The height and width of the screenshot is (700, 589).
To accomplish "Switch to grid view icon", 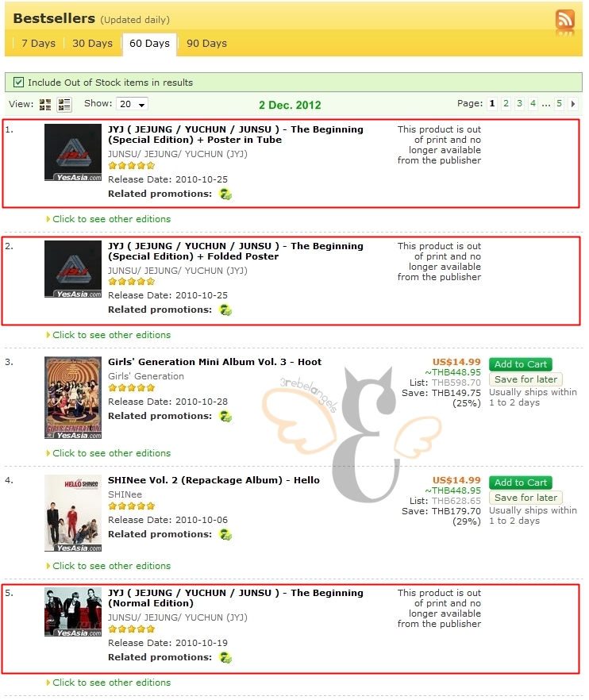I will (x=45, y=105).
